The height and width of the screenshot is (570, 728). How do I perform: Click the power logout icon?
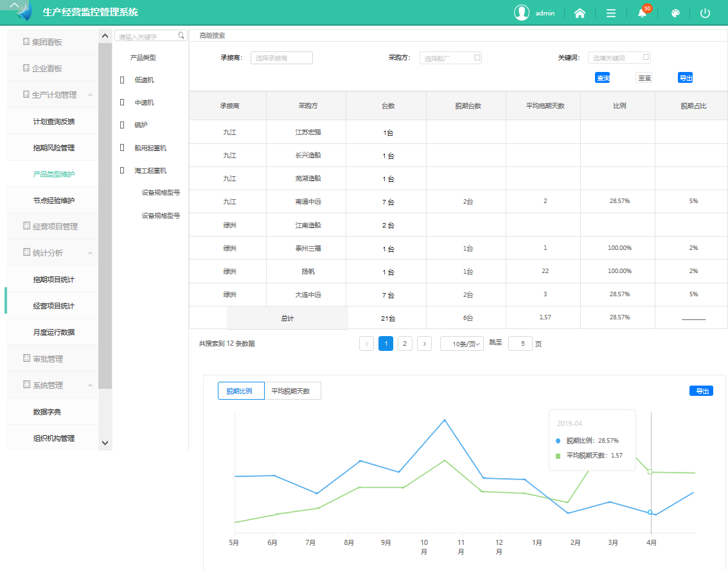click(705, 13)
